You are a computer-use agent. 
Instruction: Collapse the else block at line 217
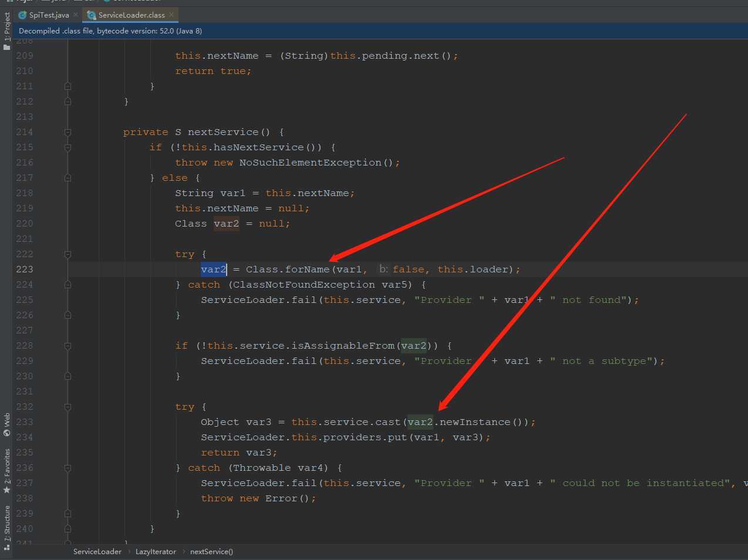[x=68, y=178]
